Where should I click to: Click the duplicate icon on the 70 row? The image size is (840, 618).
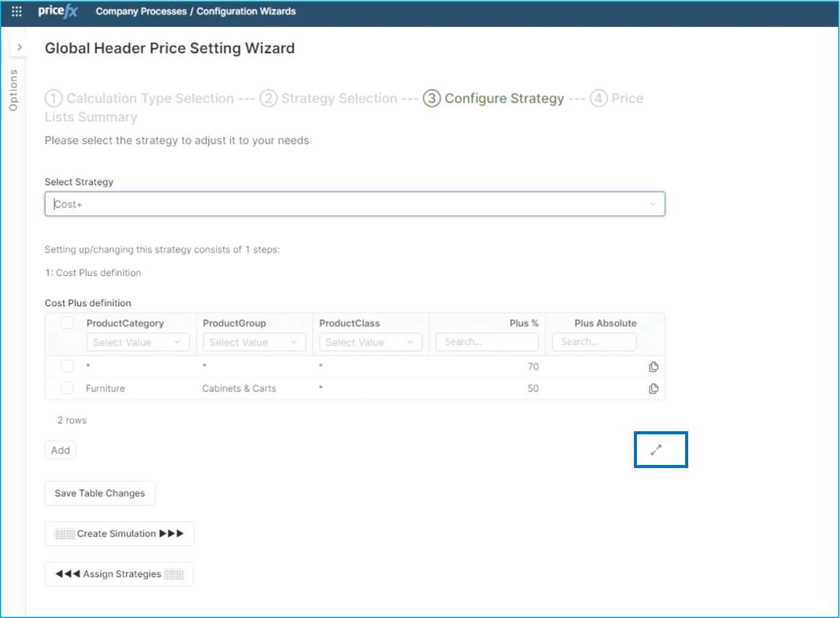pos(653,367)
